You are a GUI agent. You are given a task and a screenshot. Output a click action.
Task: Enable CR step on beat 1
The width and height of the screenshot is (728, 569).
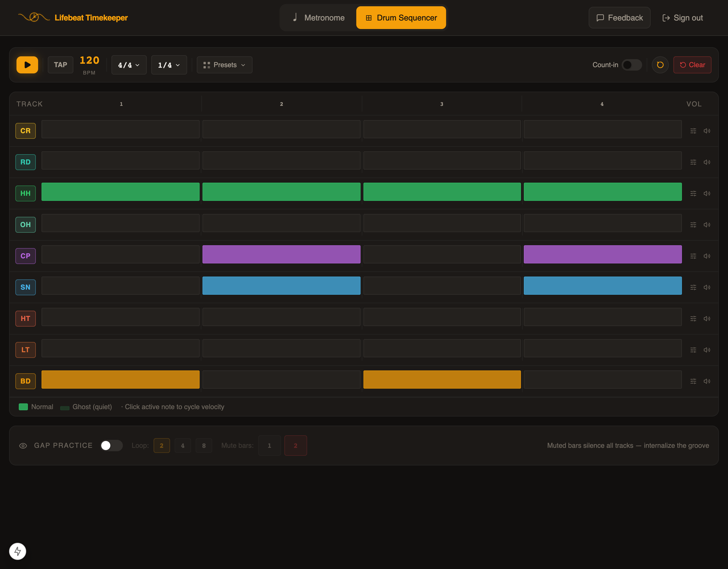[x=120, y=129]
